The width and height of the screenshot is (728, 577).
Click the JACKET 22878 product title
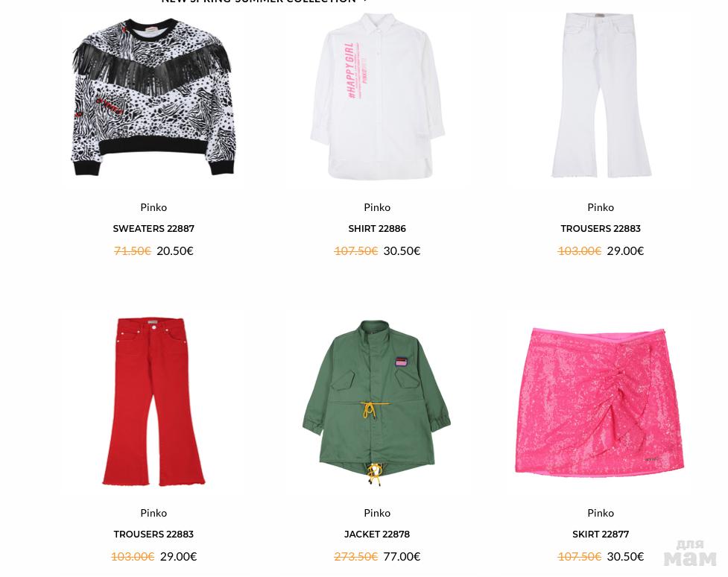pyautogui.click(x=377, y=535)
